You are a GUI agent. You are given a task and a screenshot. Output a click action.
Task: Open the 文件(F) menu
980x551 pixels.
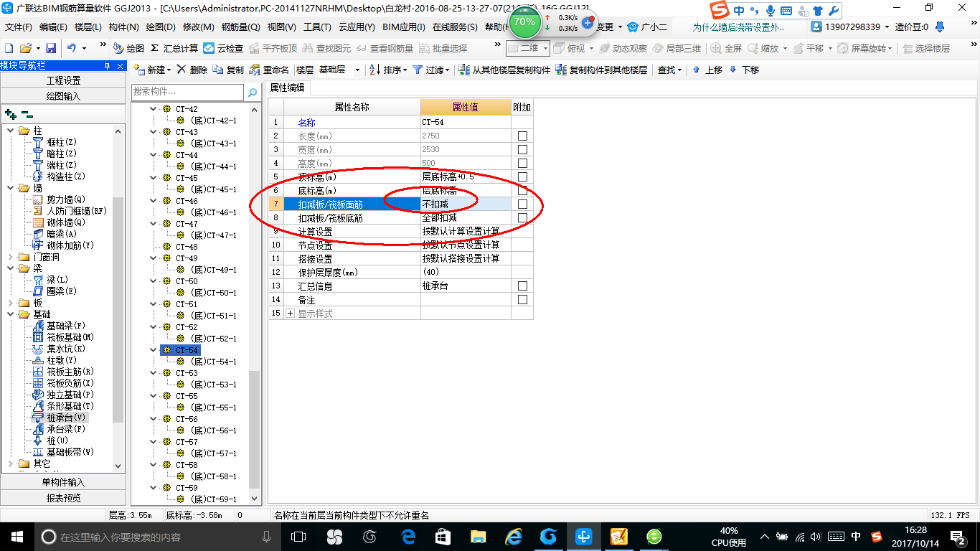pos(19,27)
